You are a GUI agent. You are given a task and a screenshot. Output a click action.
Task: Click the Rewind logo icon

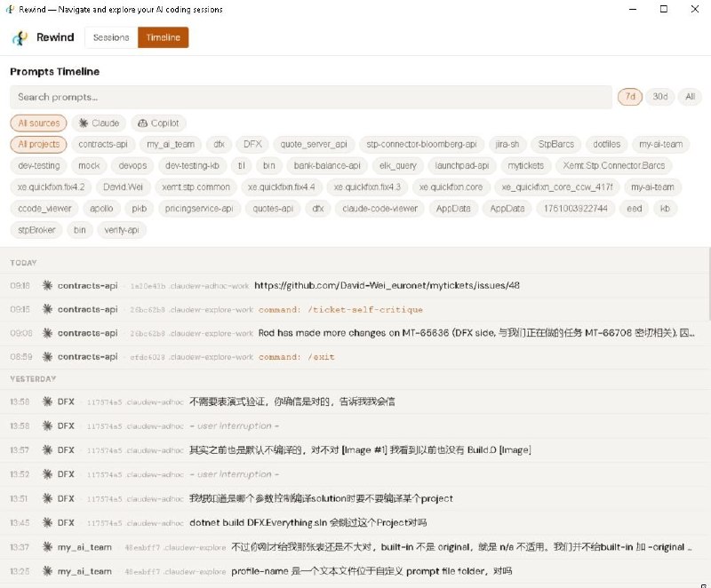tap(20, 37)
